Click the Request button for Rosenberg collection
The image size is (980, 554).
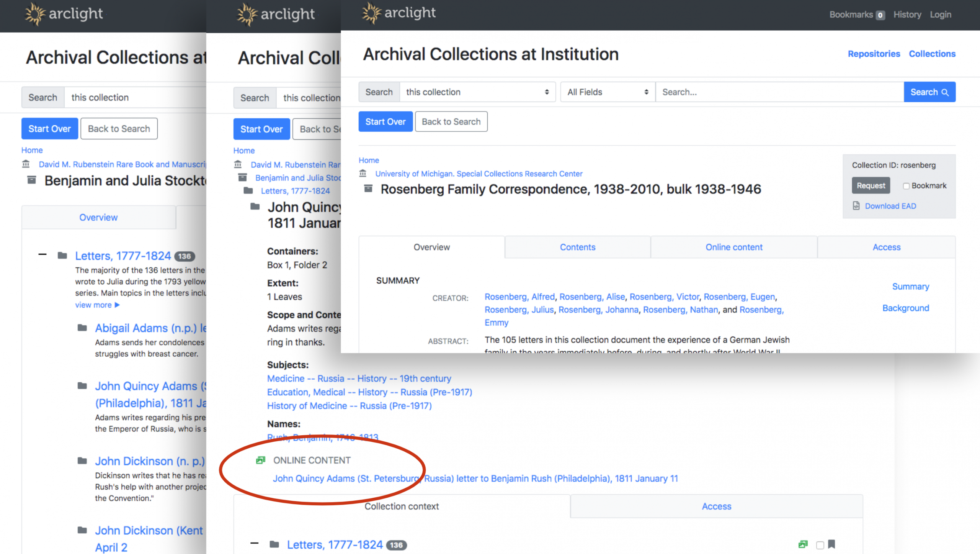pyautogui.click(x=870, y=185)
